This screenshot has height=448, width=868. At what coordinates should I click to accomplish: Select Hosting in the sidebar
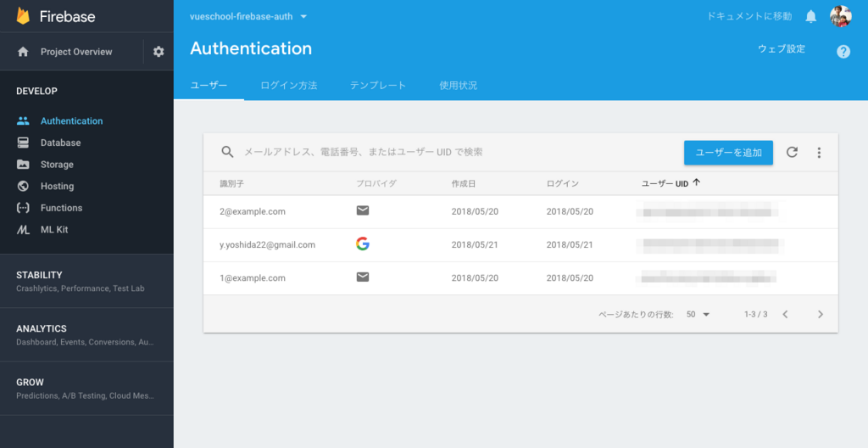(x=57, y=186)
